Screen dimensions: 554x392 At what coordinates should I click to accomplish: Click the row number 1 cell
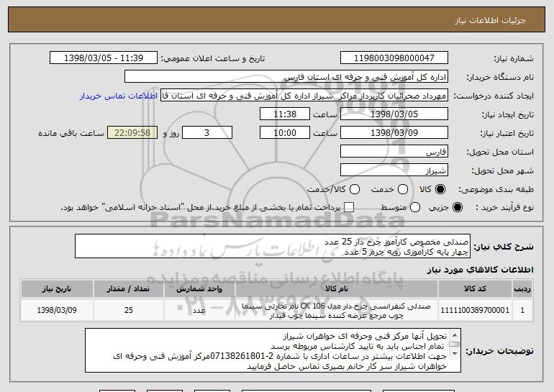coord(522,310)
